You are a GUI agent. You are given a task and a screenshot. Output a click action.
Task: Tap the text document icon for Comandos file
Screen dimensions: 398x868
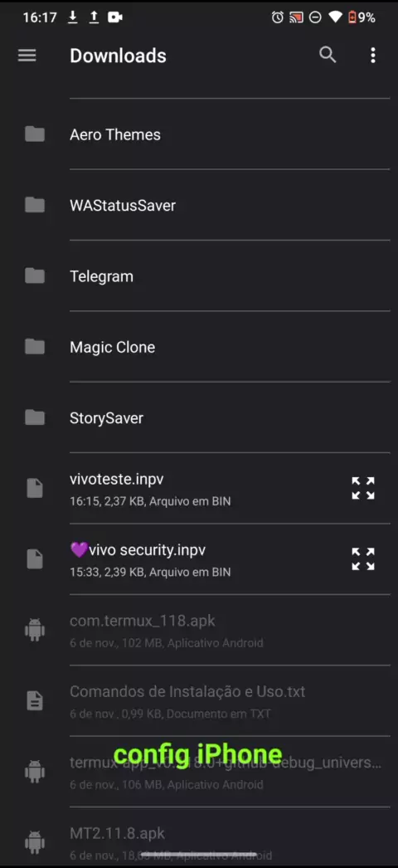tap(35, 701)
